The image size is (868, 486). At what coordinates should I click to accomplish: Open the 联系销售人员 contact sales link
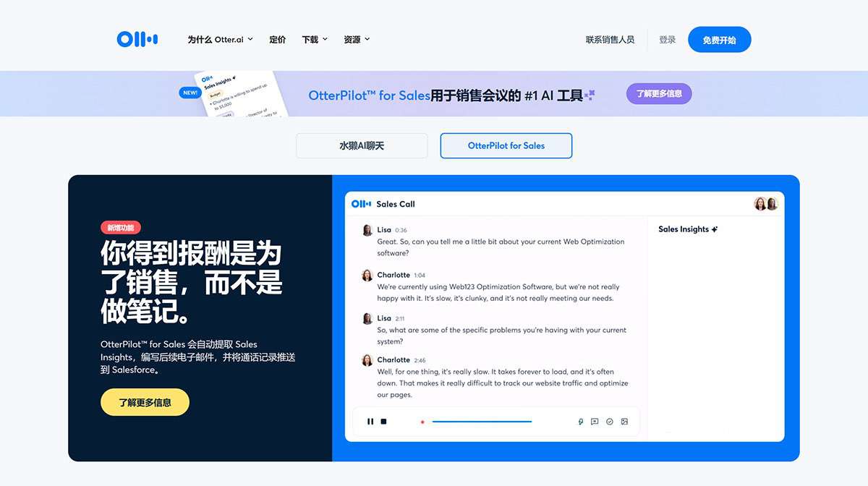pos(610,40)
